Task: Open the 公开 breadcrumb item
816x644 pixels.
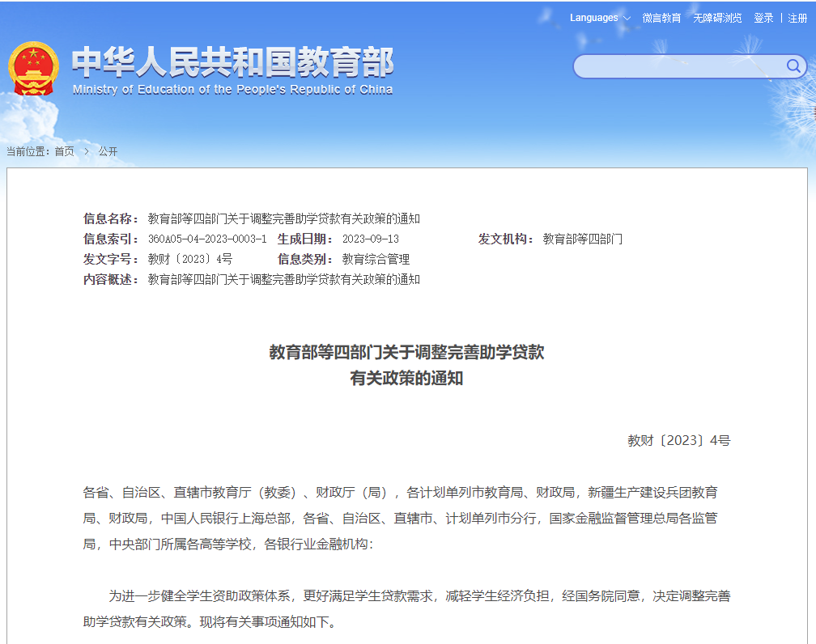Action: (x=108, y=151)
